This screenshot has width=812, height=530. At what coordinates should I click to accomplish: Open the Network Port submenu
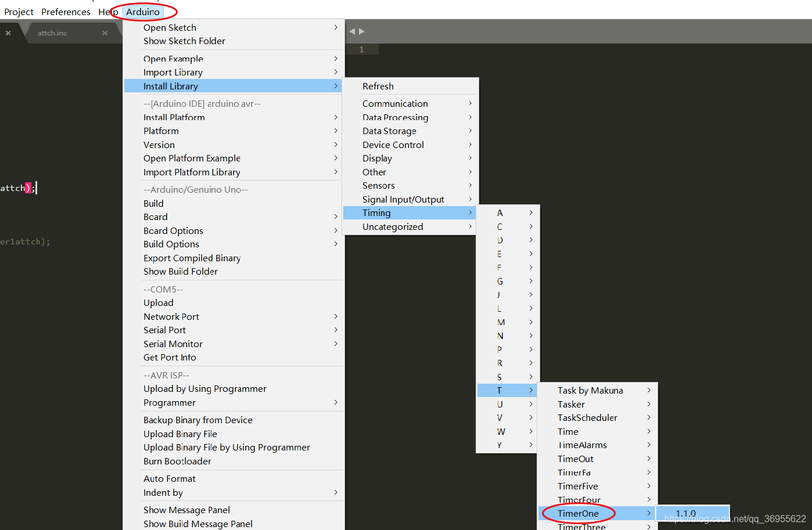[233, 317]
